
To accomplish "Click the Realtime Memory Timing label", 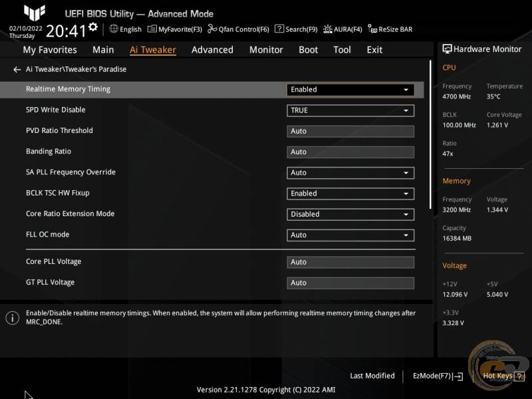I will tap(68, 89).
